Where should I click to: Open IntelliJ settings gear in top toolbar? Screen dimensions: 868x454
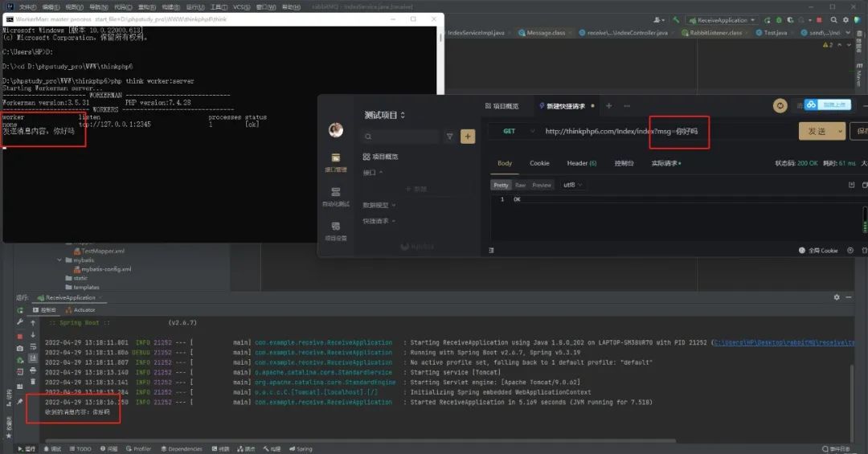pos(845,20)
